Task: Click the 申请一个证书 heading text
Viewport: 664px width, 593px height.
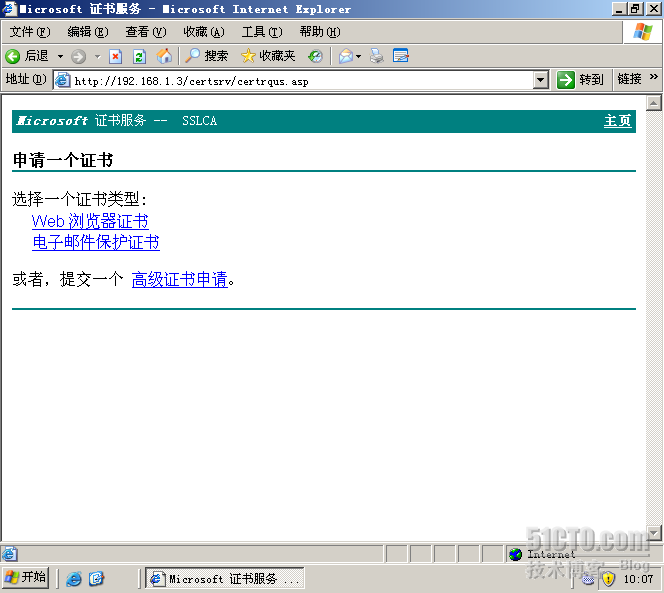Action: pyautogui.click(x=63, y=160)
